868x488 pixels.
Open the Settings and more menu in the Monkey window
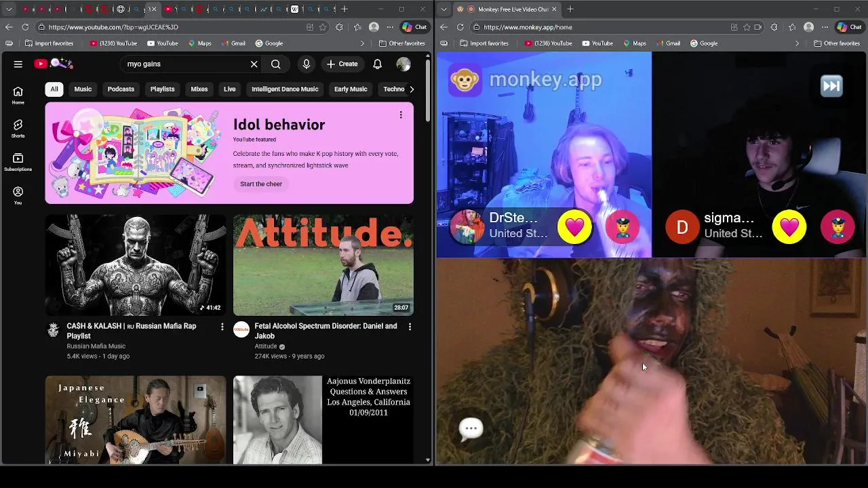click(x=825, y=27)
